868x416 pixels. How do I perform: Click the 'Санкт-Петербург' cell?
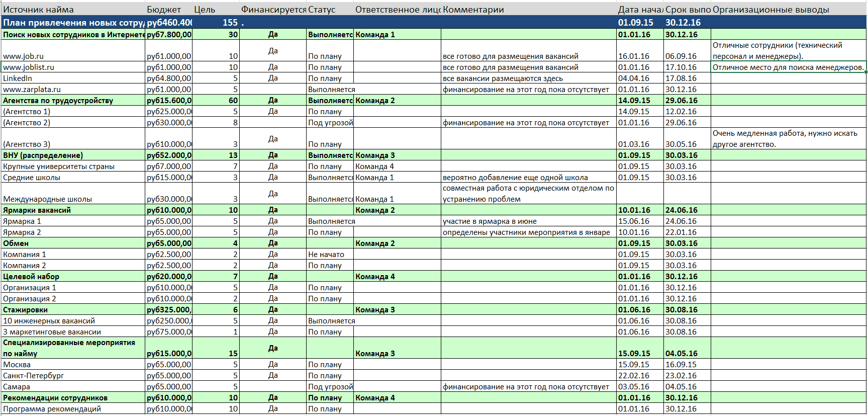[x=73, y=375]
